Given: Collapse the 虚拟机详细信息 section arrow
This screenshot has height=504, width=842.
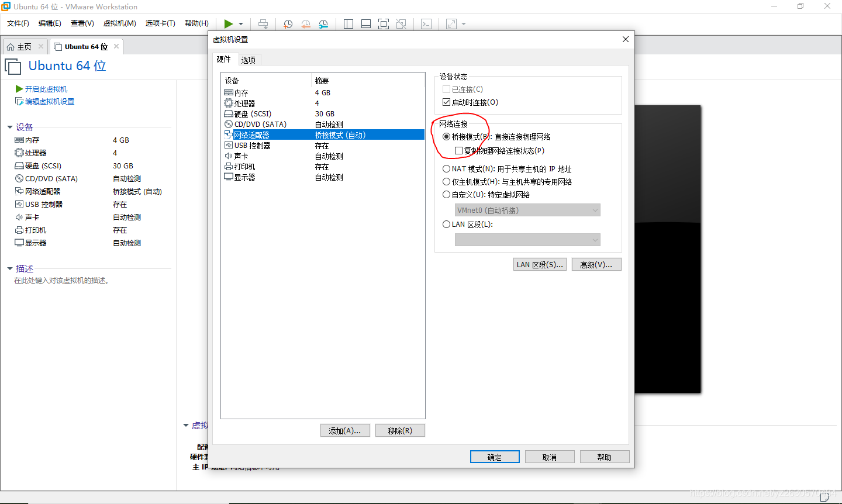Looking at the screenshot, I should (x=186, y=425).
